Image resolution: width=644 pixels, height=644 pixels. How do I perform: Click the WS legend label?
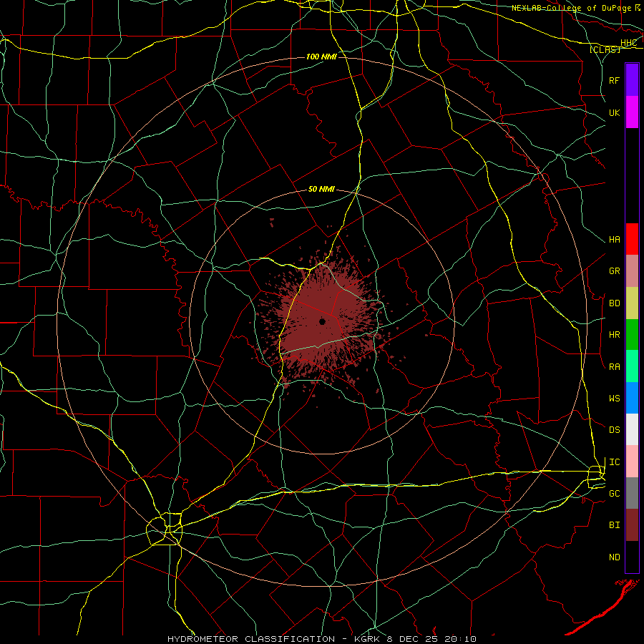[615, 399]
